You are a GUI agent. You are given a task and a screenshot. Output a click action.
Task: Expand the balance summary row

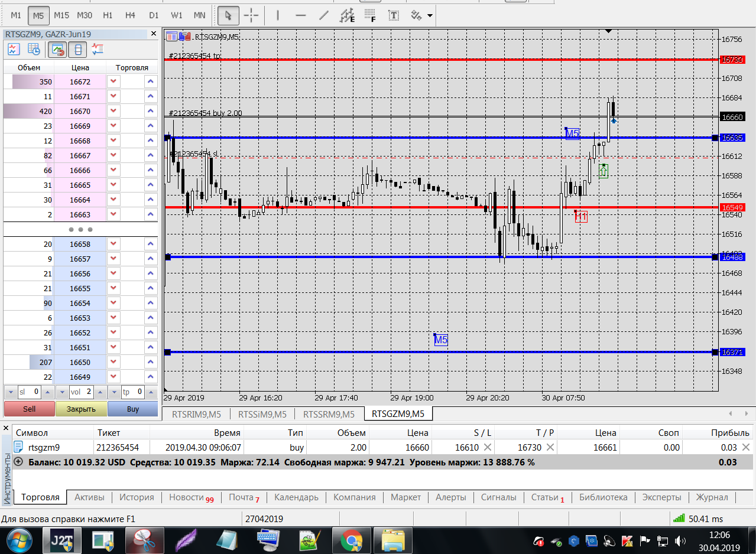tap(19, 462)
